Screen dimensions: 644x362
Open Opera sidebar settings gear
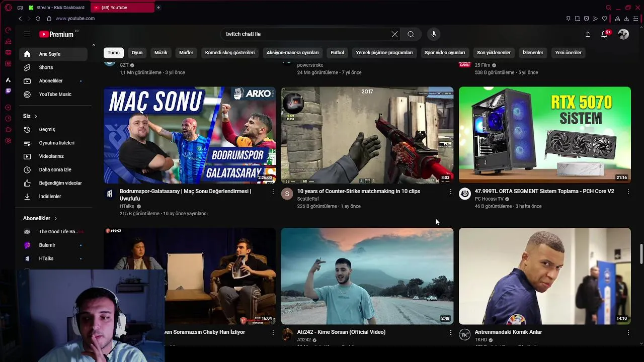pyautogui.click(x=8, y=141)
